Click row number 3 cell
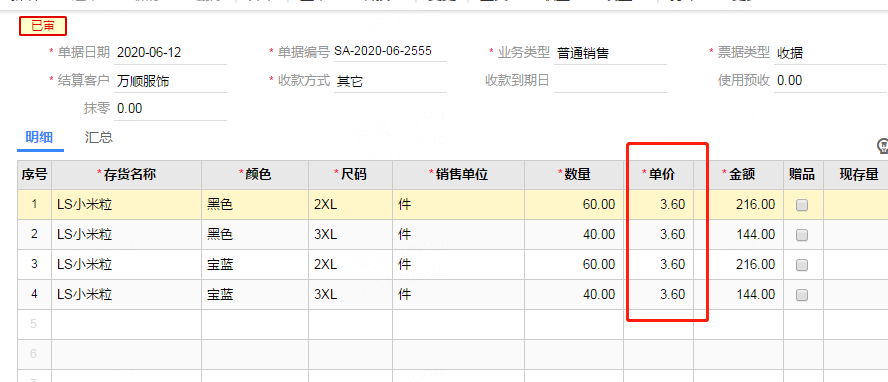888x382 pixels. [x=35, y=264]
